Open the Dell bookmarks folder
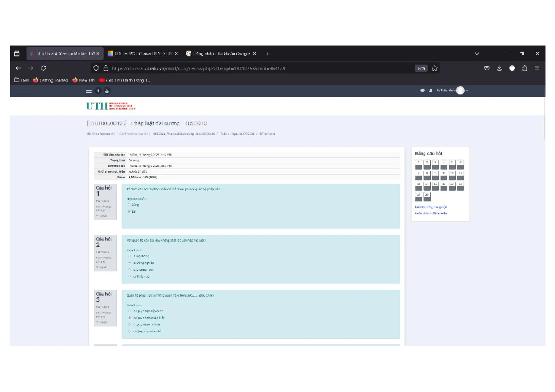The height and width of the screenshot is (392, 555). (21, 80)
